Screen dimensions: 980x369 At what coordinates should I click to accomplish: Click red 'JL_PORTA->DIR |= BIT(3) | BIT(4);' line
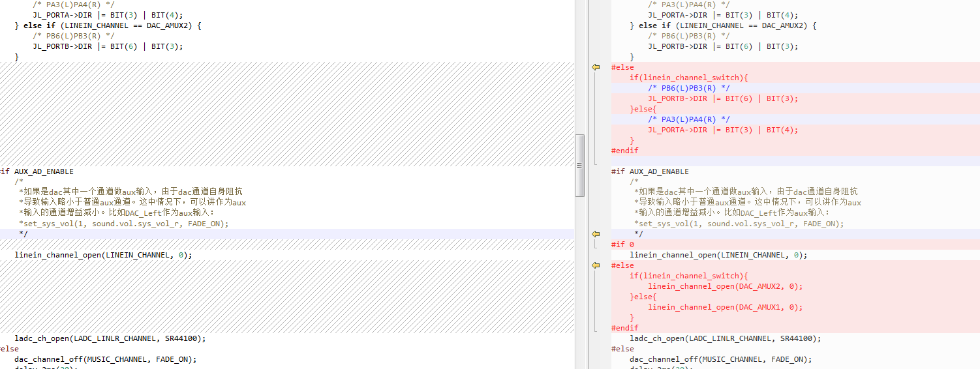pos(723,130)
